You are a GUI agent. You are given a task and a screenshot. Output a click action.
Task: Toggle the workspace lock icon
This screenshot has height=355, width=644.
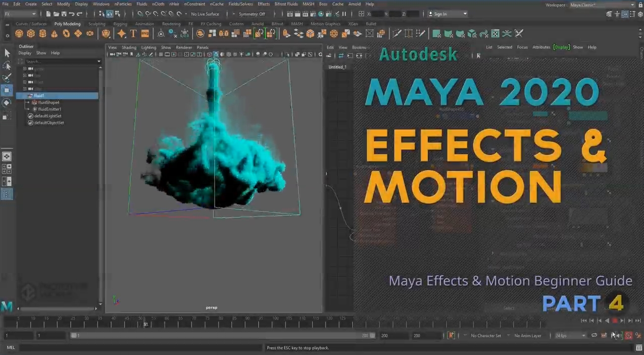[x=639, y=5]
